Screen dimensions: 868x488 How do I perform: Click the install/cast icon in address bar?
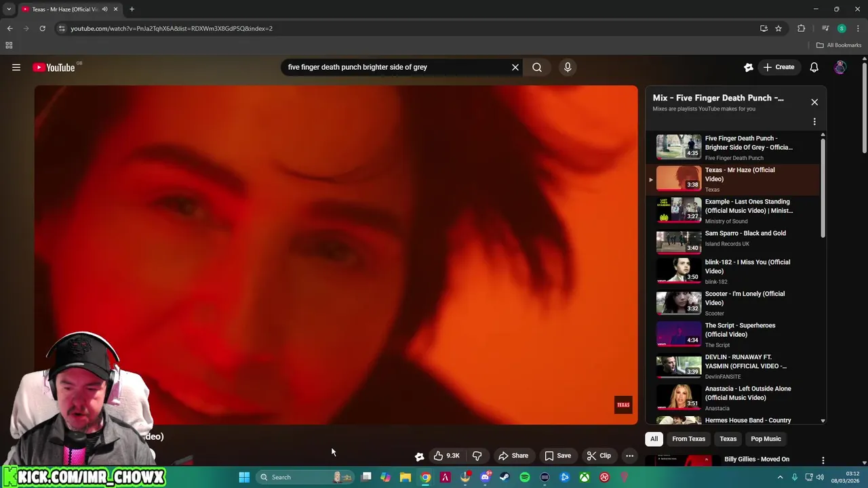tap(764, 28)
